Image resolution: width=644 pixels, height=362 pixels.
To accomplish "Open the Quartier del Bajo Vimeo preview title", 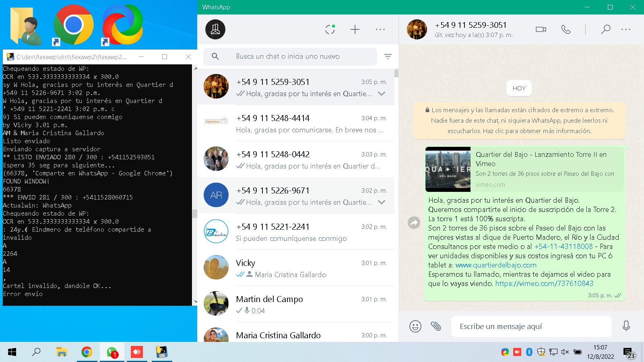I will pyautogui.click(x=541, y=159).
